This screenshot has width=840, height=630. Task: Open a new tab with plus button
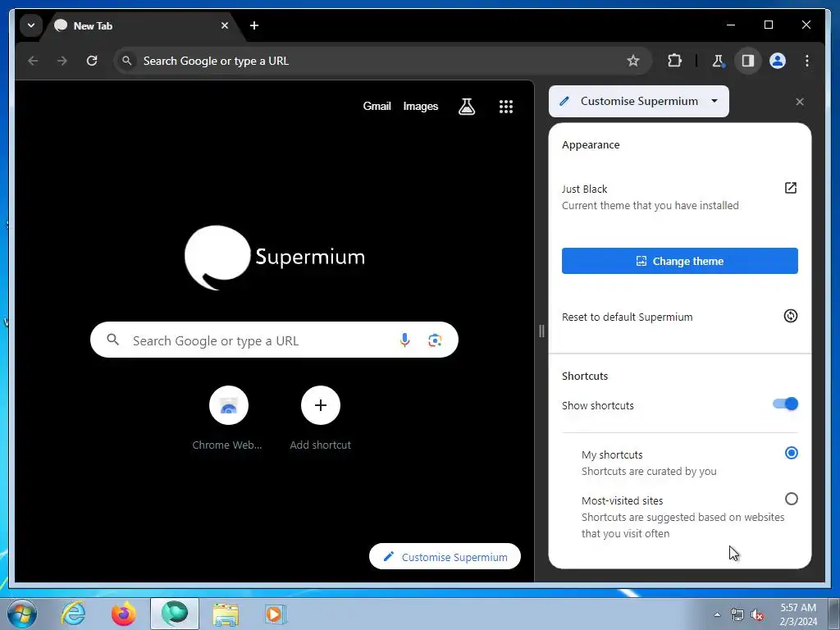point(254,25)
